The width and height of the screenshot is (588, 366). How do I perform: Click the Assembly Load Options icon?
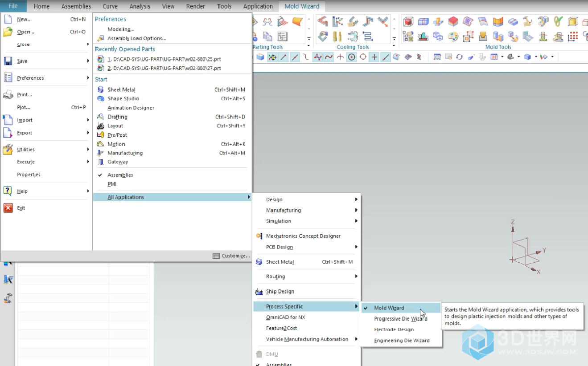(101, 38)
